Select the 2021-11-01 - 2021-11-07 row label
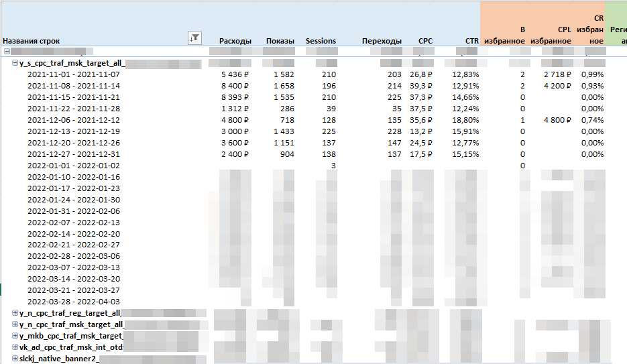627x364 pixels. (x=74, y=74)
